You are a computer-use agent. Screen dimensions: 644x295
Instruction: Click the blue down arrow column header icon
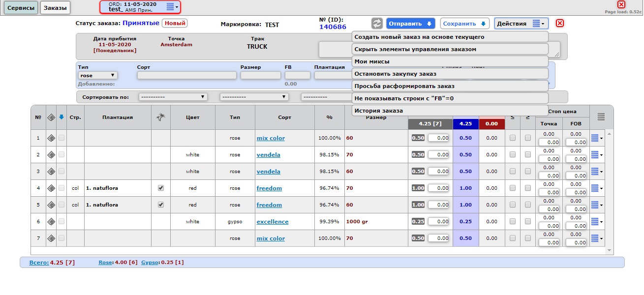[61, 118]
